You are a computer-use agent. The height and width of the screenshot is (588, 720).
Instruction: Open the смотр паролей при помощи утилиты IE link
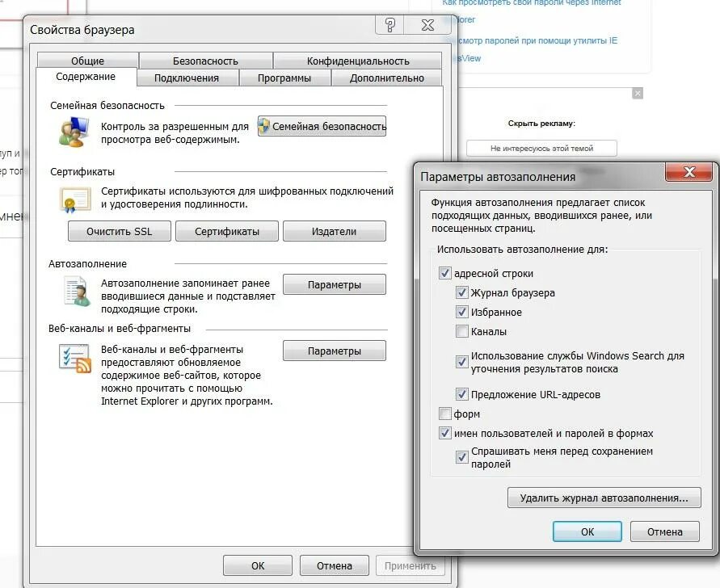coord(537,40)
